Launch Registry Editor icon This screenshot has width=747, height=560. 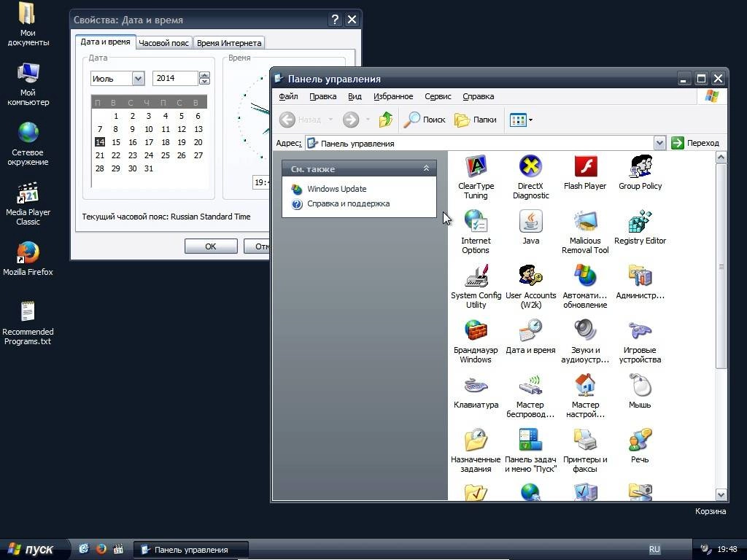640,227
